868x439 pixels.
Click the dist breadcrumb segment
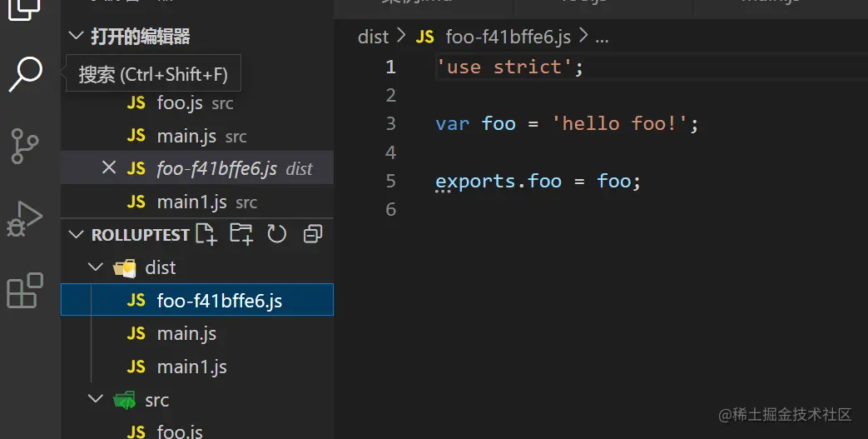373,37
